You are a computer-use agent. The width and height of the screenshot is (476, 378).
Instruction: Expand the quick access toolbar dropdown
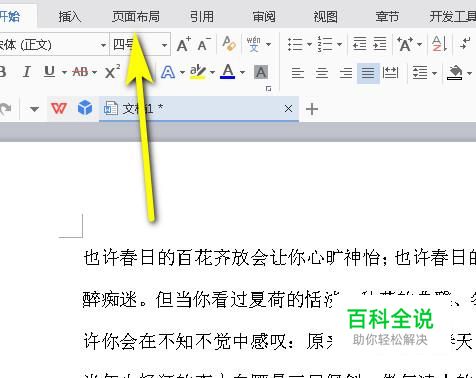click(34, 109)
